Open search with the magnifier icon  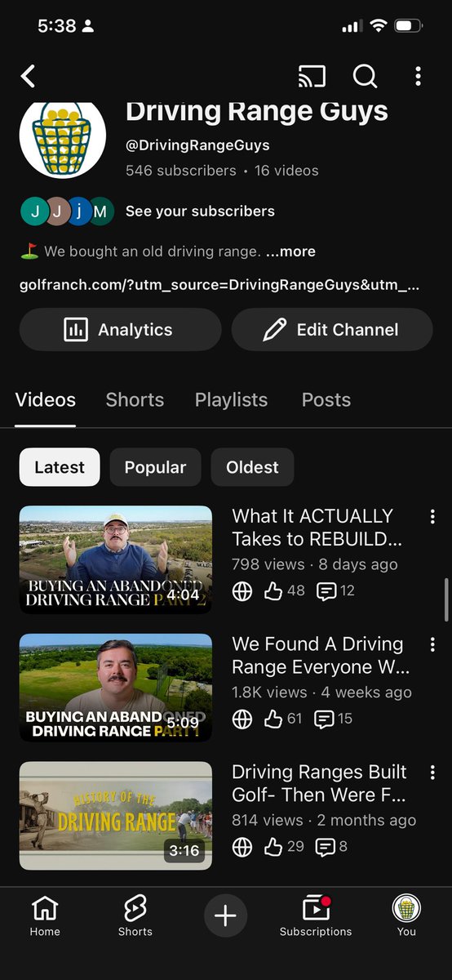pyautogui.click(x=365, y=77)
